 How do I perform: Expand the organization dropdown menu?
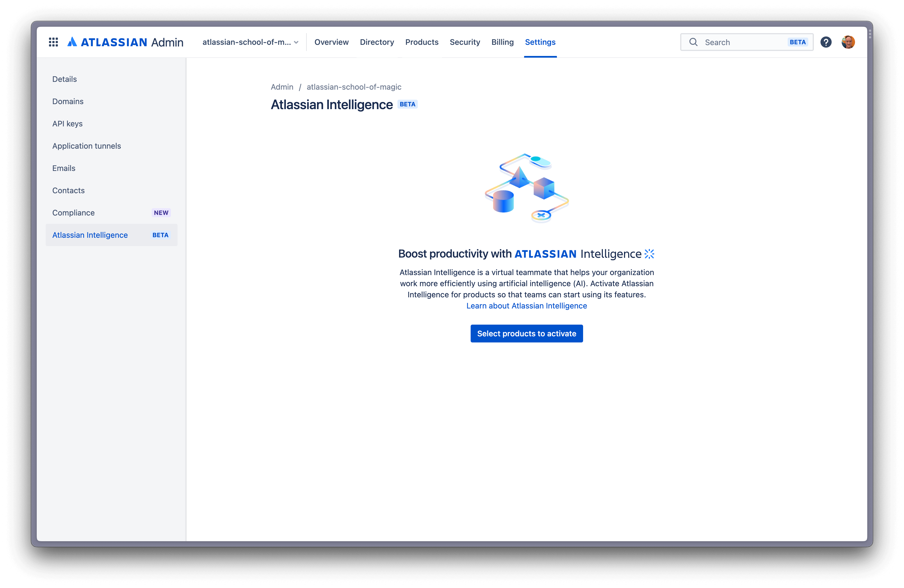point(296,41)
